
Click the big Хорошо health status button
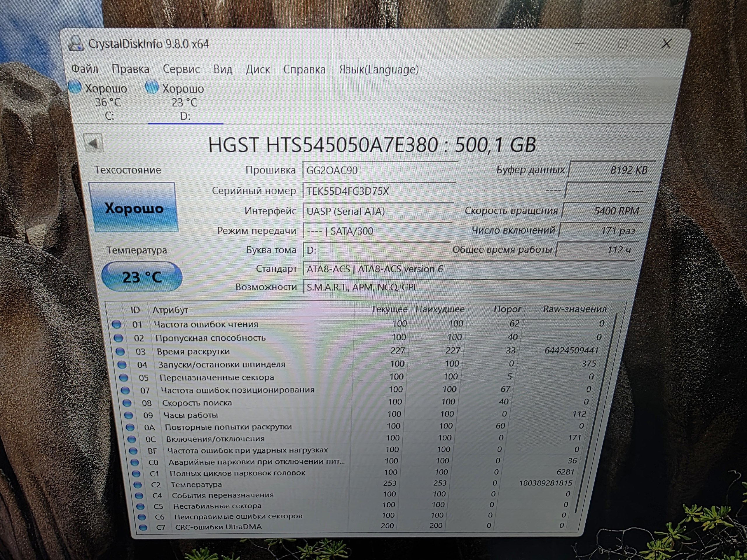tap(134, 207)
